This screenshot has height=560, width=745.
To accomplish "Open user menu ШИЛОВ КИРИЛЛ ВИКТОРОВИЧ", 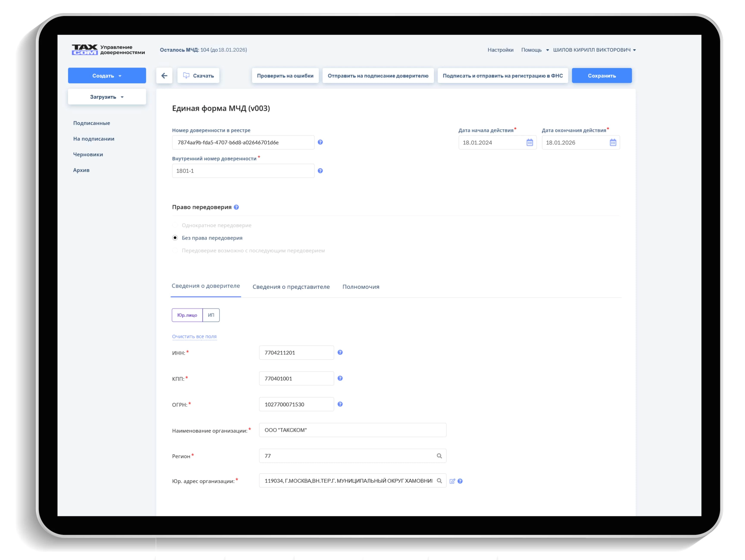I will 594,50.
